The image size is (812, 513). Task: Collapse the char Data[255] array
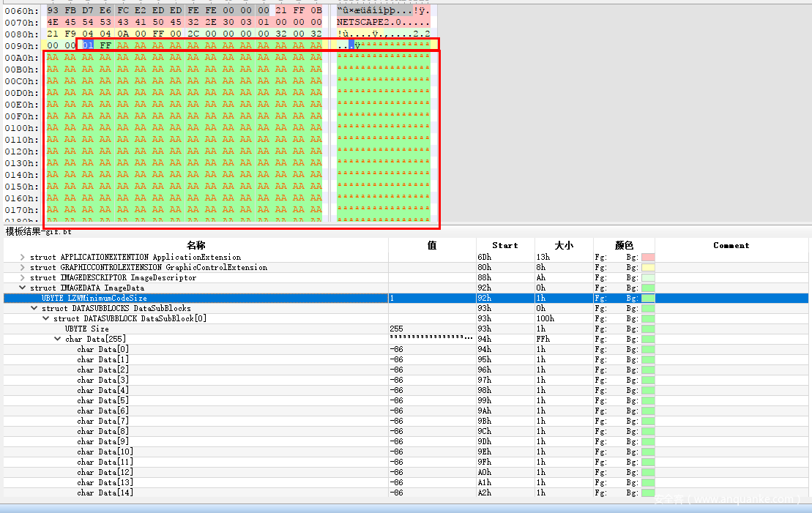(57, 339)
